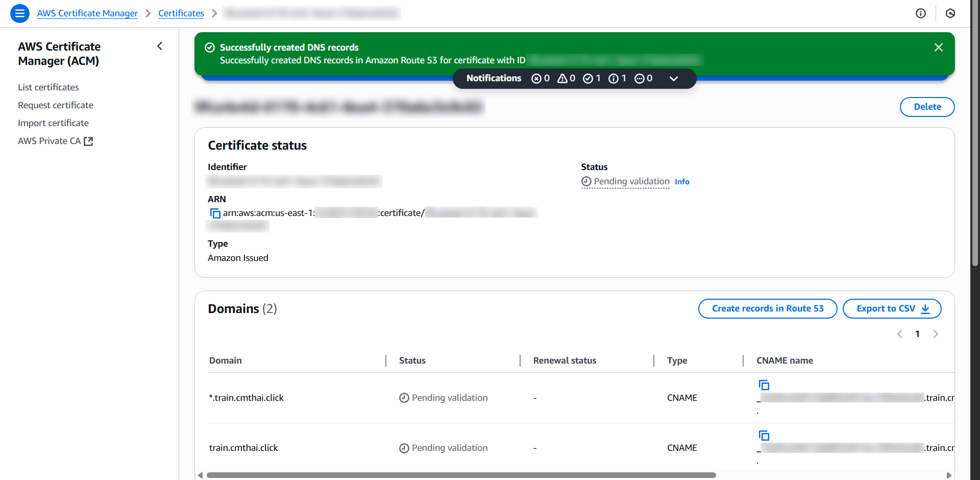Viewport: 980px width, 480px height.
Task: Select page 1 of domains table
Action: [917, 334]
